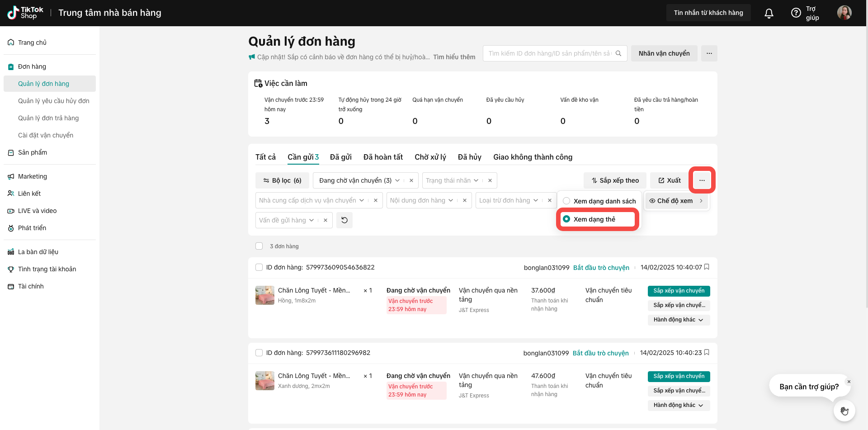The width and height of the screenshot is (868, 430).
Task: Click the "Tìm hiểu thêm" link
Action: click(x=454, y=57)
